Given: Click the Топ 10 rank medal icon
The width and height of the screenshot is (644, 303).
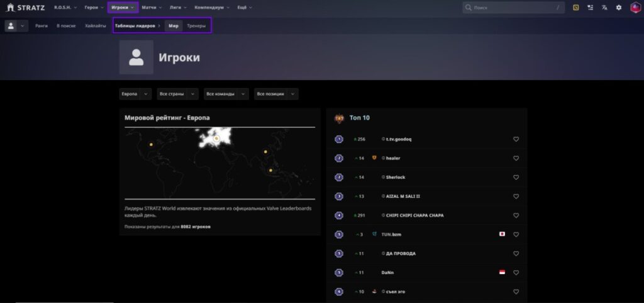Looking at the screenshot, I should 339,118.
